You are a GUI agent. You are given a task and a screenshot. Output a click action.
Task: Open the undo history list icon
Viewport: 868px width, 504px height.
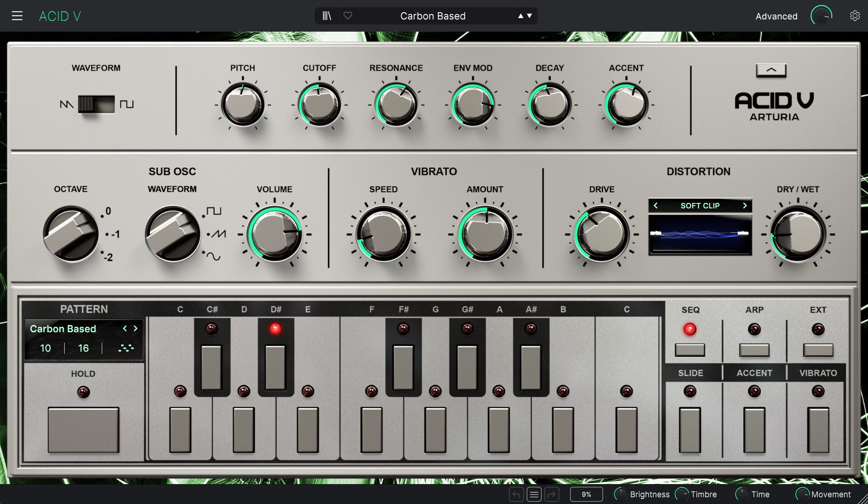534,495
